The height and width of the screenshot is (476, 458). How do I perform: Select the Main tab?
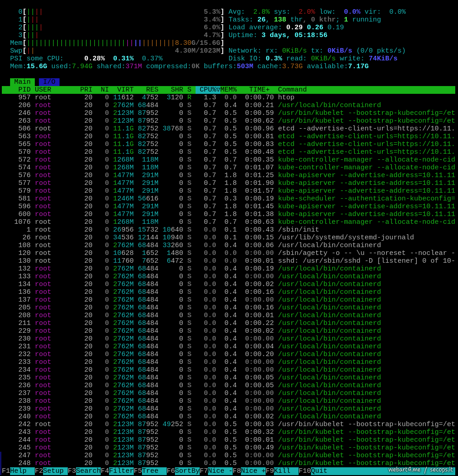[x=22, y=82]
